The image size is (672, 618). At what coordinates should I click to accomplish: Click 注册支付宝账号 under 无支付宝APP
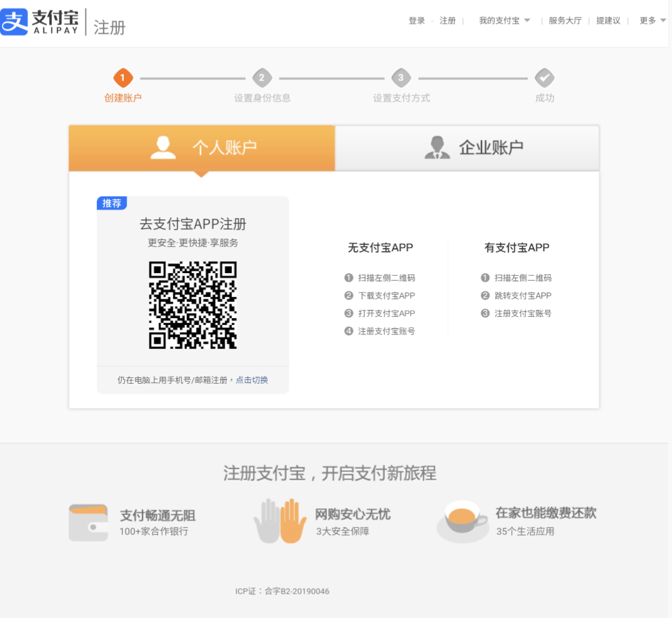click(x=386, y=331)
